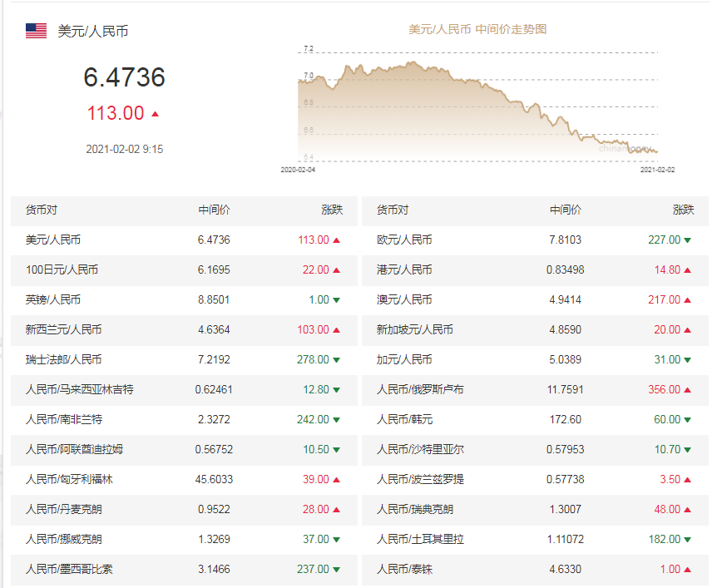Click green down arrow in 英镑/人民币 row

click(x=336, y=300)
